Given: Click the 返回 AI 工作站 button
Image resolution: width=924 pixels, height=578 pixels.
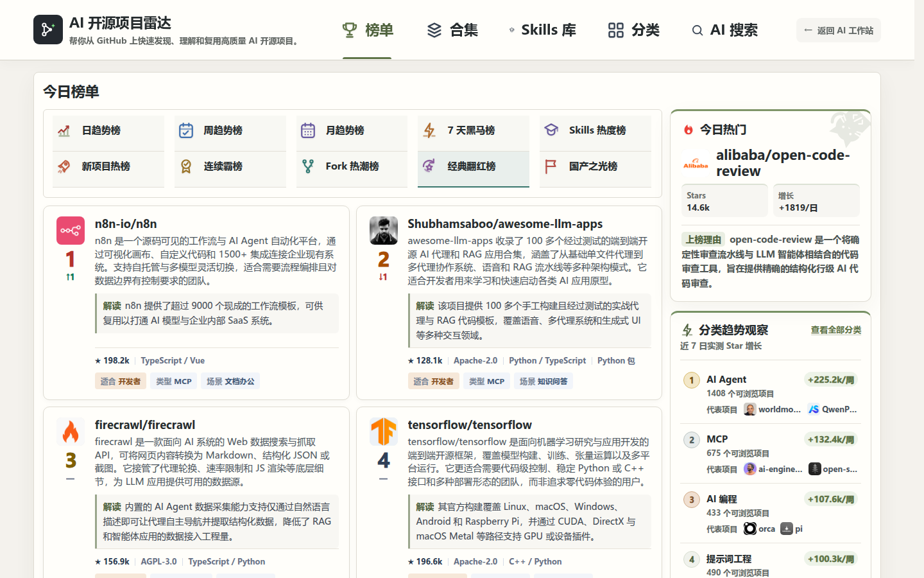Looking at the screenshot, I should coord(838,30).
